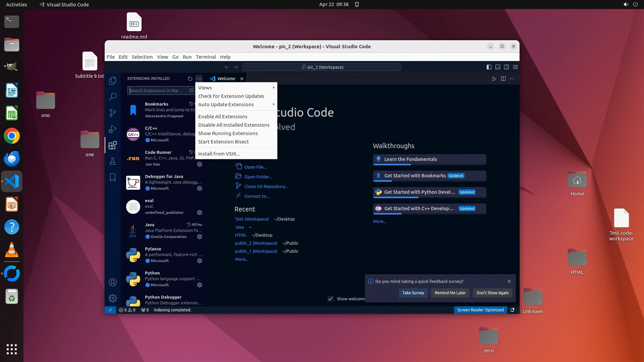
Task: Refresh the installed extensions list
Action: point(190,78)
